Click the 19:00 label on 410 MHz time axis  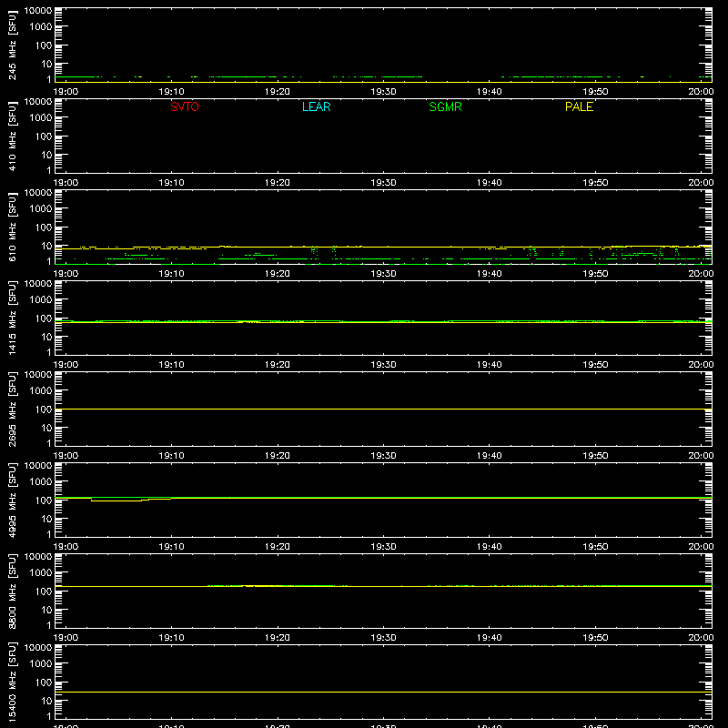coord(66,183)
